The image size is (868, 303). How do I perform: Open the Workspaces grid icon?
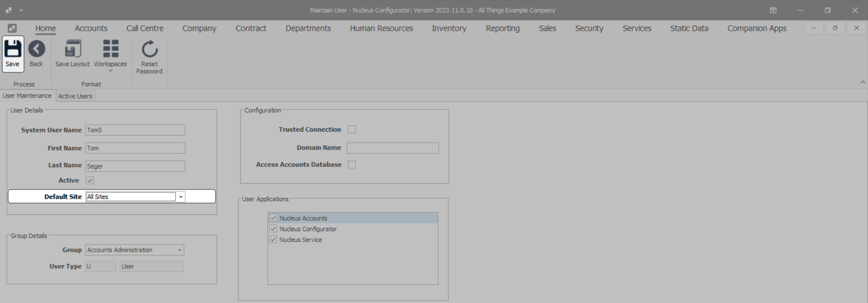click(x=110, y=49)
